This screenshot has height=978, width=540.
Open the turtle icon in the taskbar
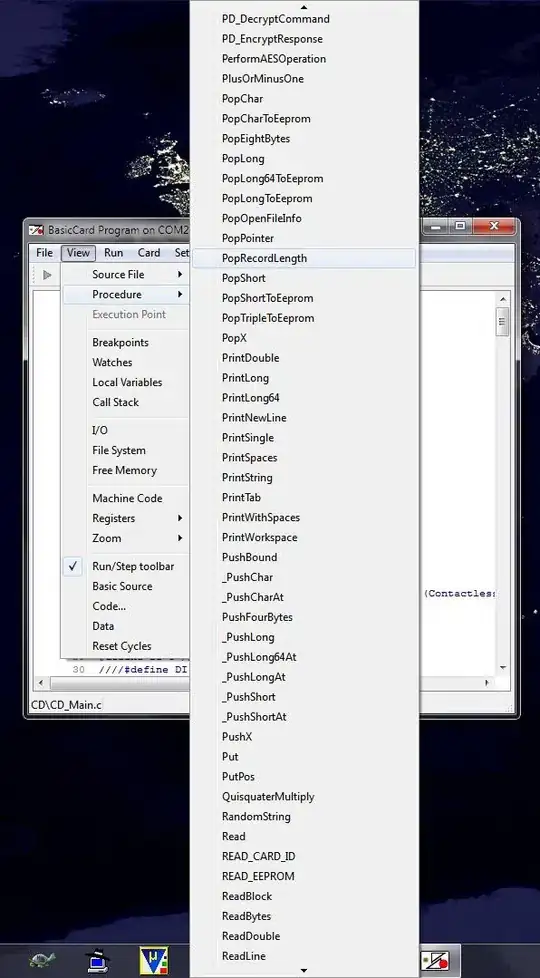[42, 959]
